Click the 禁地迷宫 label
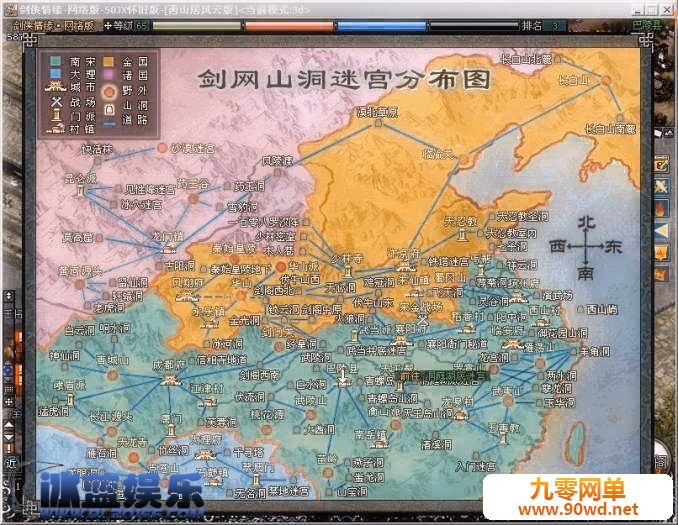 pyautogui.click(x=289, y=491)
